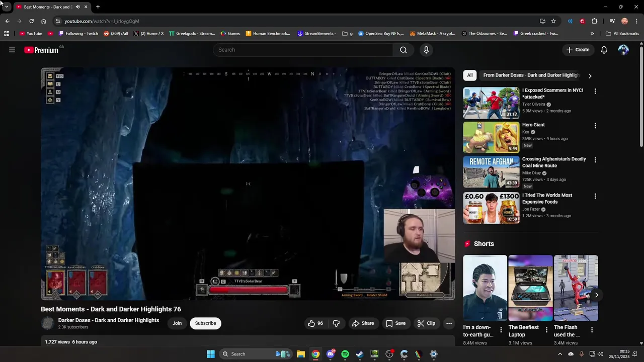Open Discord from the taskbar
This screenshot has height=362, width=644.
pyautogui.click(x=331, y=354)
